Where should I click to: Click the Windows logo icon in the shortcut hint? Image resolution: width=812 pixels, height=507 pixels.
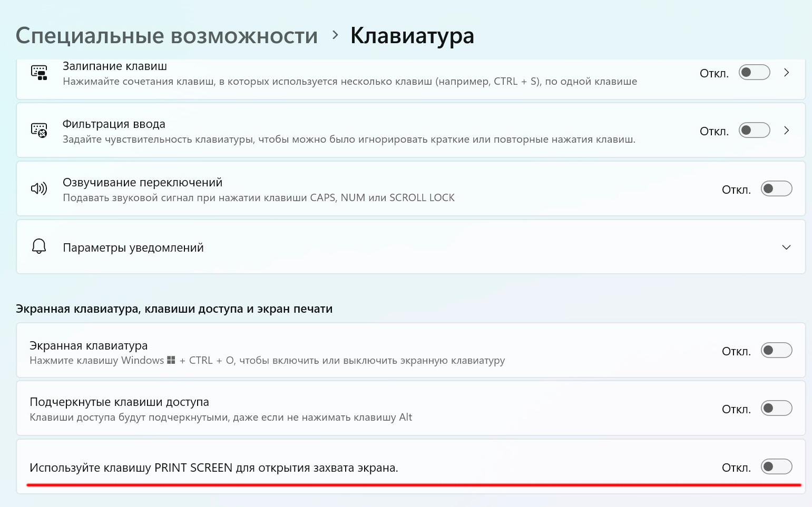pyautogui.click(x=171, y=361)
